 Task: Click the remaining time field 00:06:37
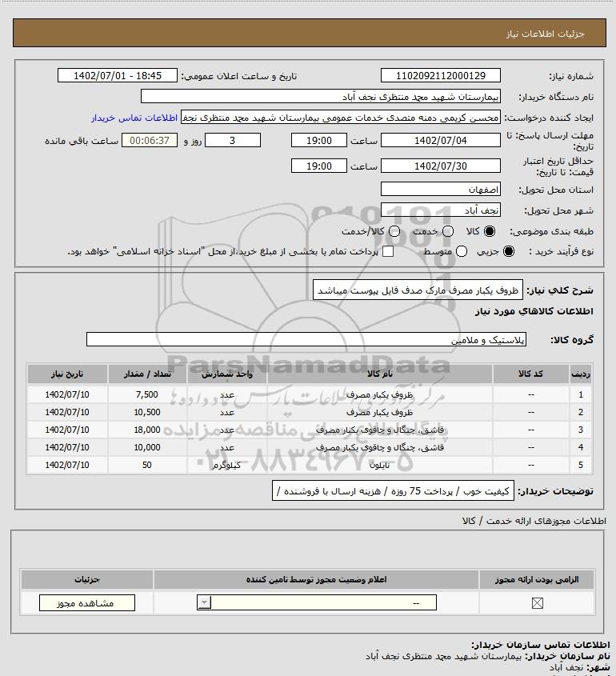pos(149,141)
